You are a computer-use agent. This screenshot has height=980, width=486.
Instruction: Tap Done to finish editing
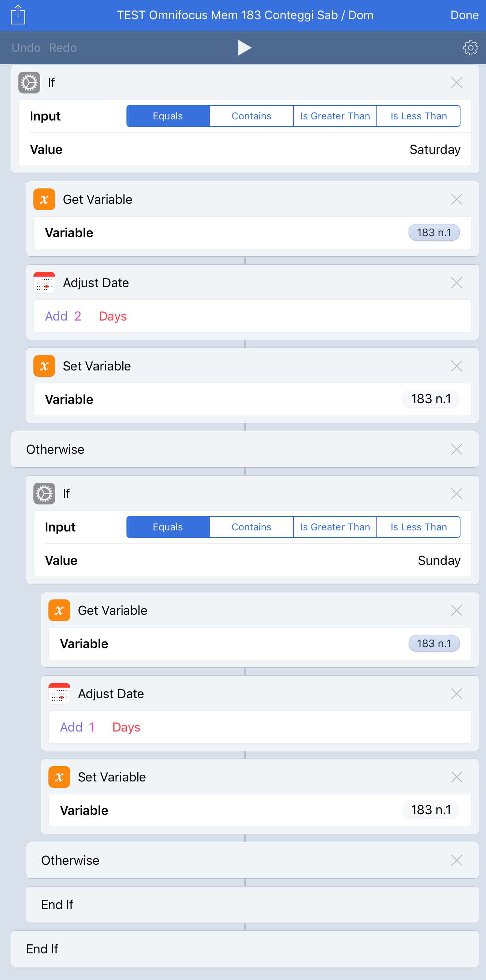[464, 15]
